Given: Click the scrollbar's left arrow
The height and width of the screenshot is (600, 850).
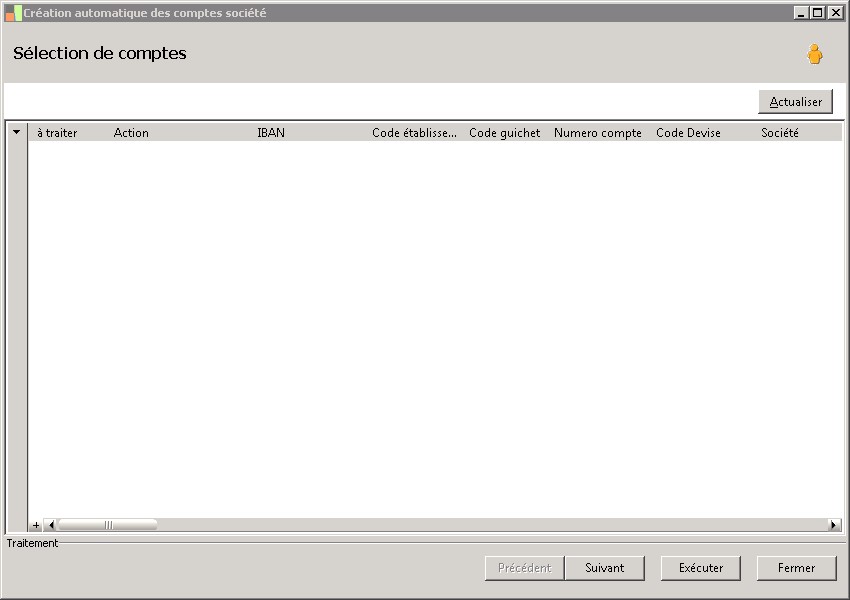Looking at the screenshot, I should 51,525.
